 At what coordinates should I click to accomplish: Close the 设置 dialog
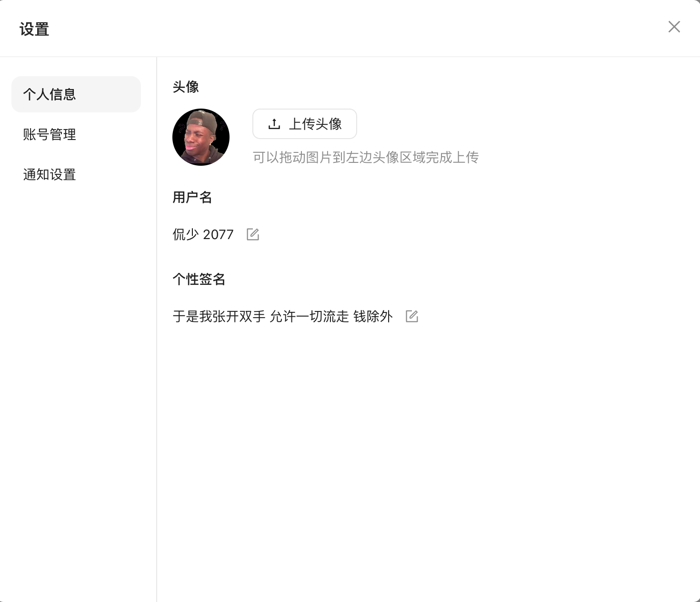coord(674,27)
